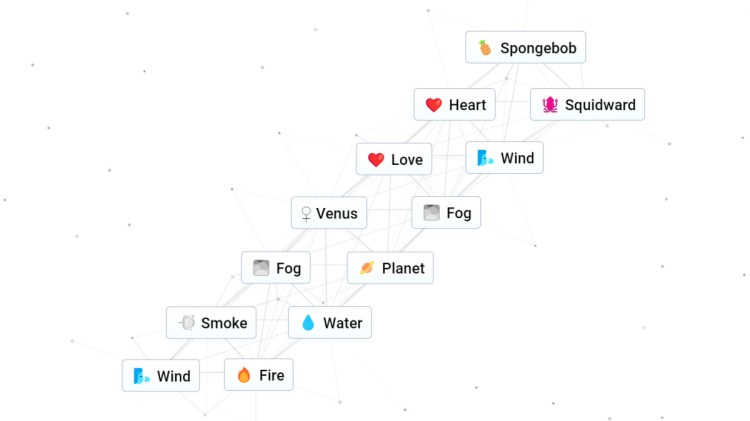The image size is (750, 421).
Task: Select the Planet element text
Action: tap(403, 268)
